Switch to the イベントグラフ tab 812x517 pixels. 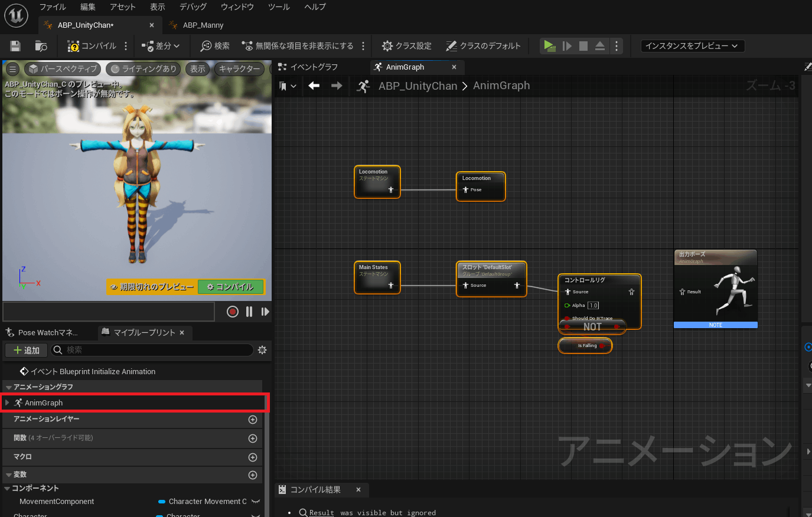point(308,67)
